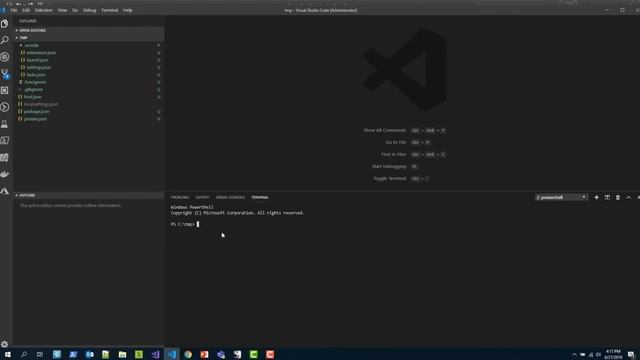
Task: Open File Explorer from the taskbar
Action: coord(122,354)
